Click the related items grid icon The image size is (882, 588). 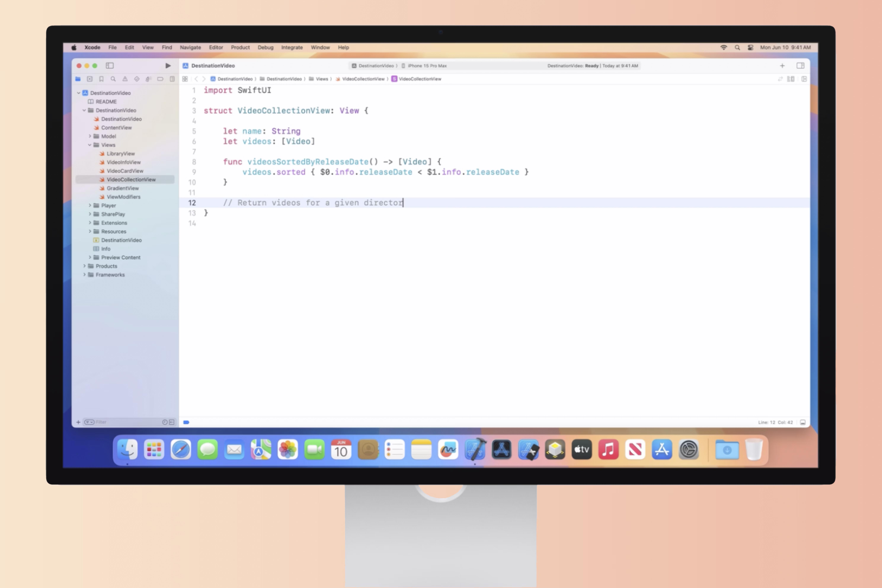coord(185,79)
